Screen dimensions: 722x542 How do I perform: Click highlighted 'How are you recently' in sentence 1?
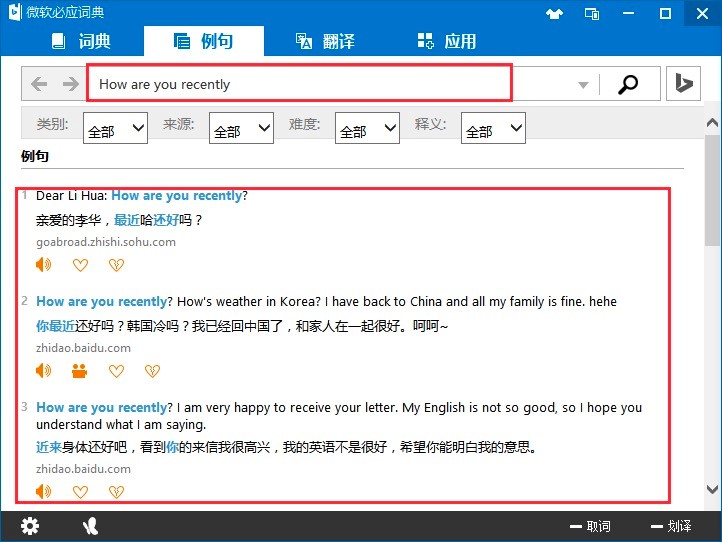(x=177, y=196)
